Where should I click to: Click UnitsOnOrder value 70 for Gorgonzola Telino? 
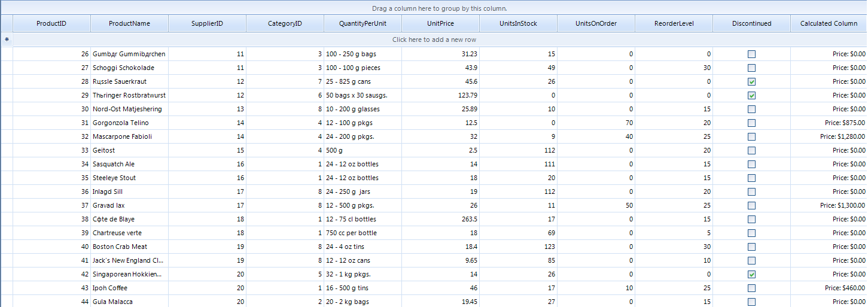pyautogui.click(x=596, y=123)
